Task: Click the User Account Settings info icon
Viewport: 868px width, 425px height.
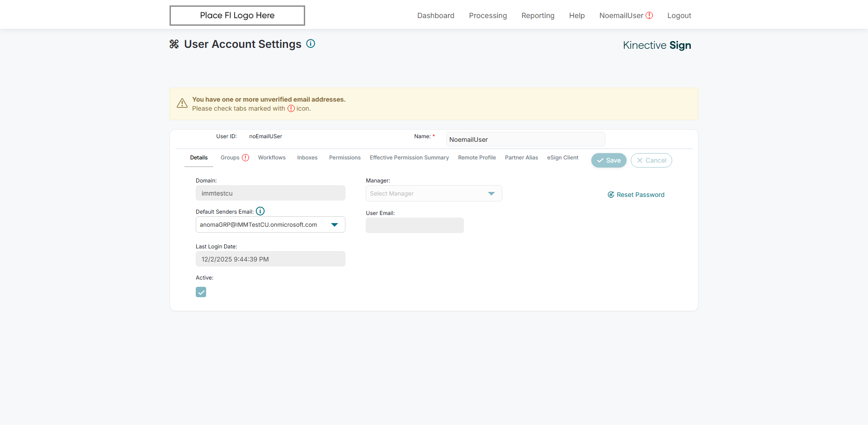Action: click(311, 44)
